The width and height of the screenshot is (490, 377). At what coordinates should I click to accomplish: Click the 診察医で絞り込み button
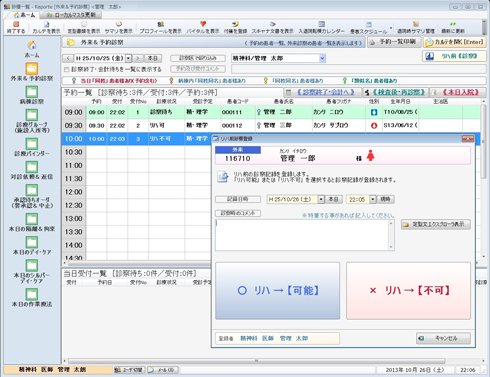[198, 58]
